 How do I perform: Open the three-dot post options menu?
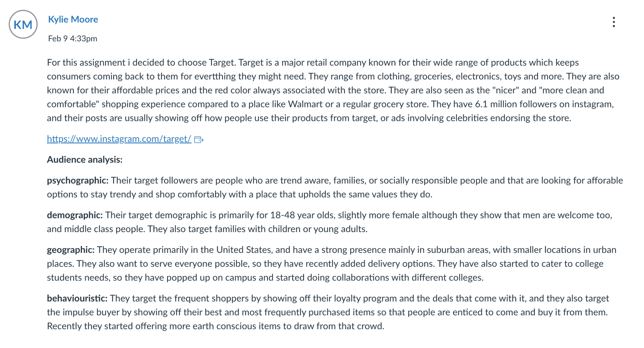tap(614, 22)
